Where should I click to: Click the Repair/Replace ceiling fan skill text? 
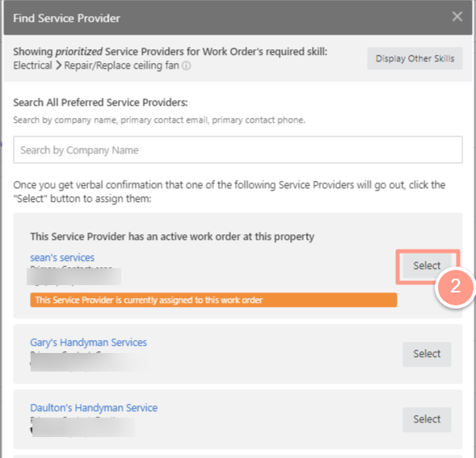[x=121, y=65]
